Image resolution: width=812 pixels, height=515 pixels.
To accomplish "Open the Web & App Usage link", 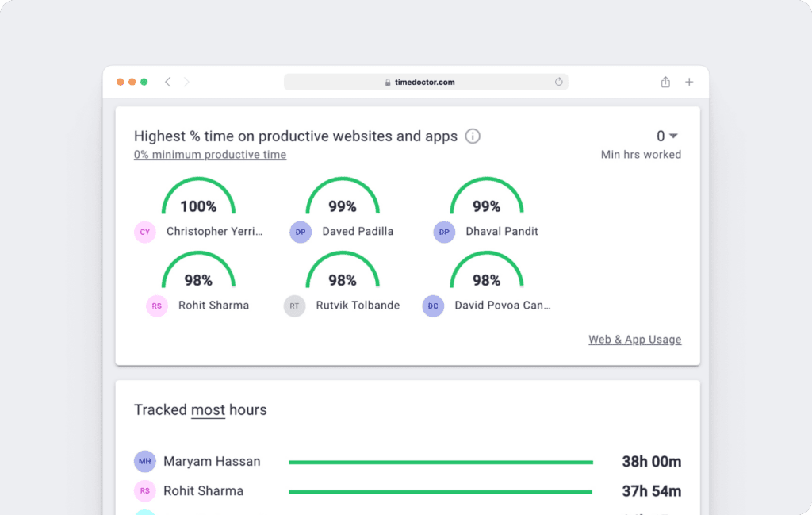I will coord(634,339).
